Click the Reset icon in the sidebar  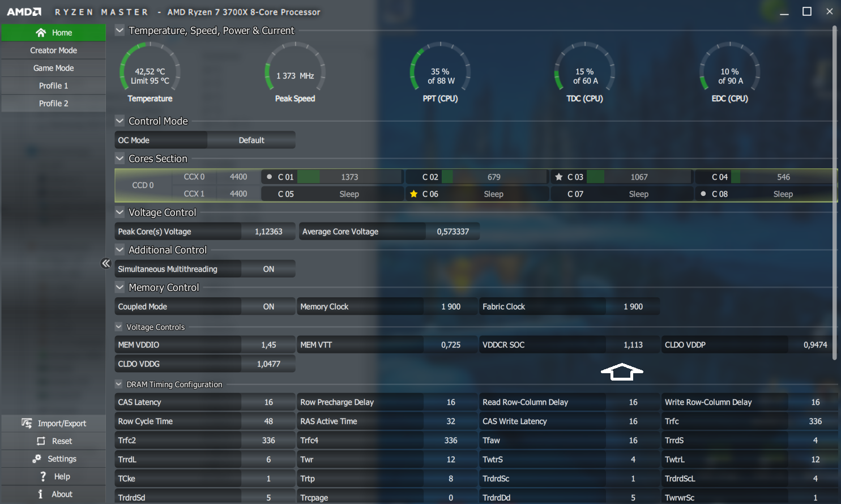pos(41,441)
